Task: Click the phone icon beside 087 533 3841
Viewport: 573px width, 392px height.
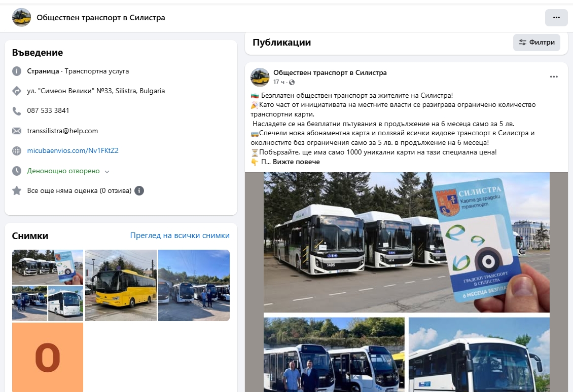Action: (x=17, y=110)
